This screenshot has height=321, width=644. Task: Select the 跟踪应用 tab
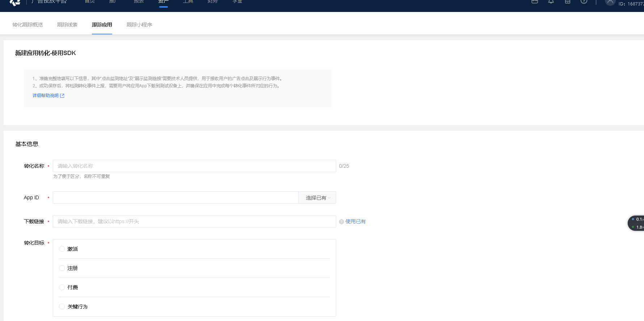tap(102, 25)
